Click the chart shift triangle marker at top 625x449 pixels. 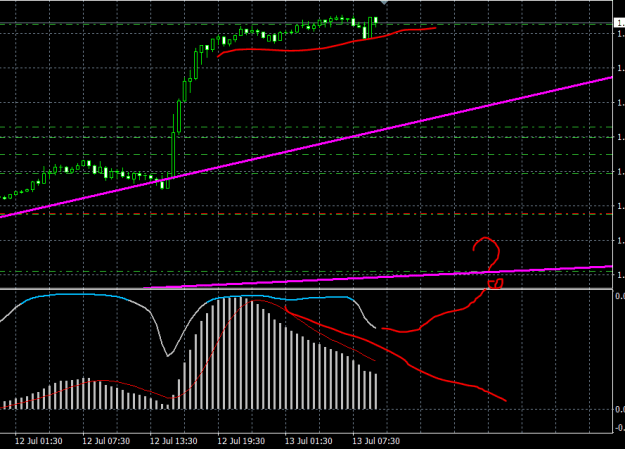[x=384, y=2]
